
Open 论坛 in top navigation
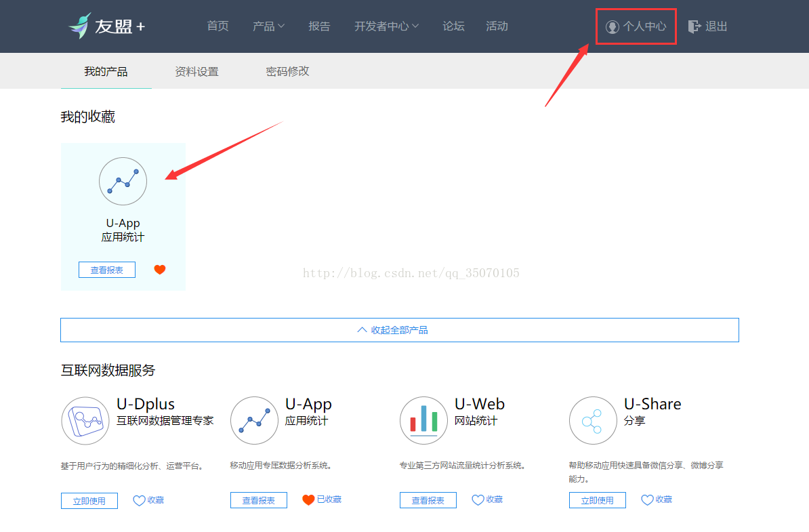click(453, 26)
